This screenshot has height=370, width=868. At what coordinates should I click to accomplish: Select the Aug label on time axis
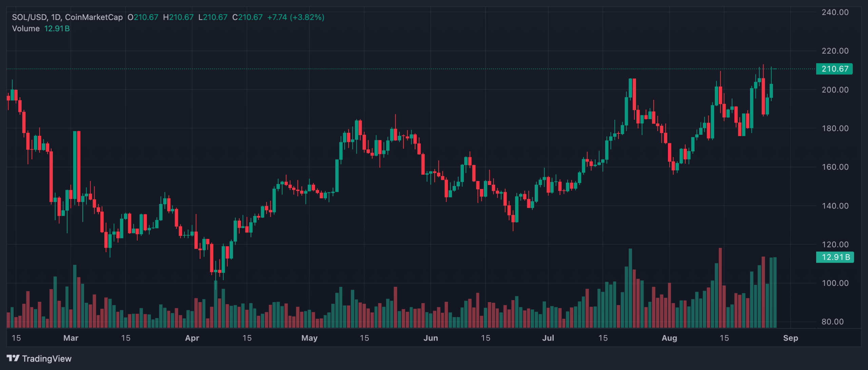tap(669, 338)
